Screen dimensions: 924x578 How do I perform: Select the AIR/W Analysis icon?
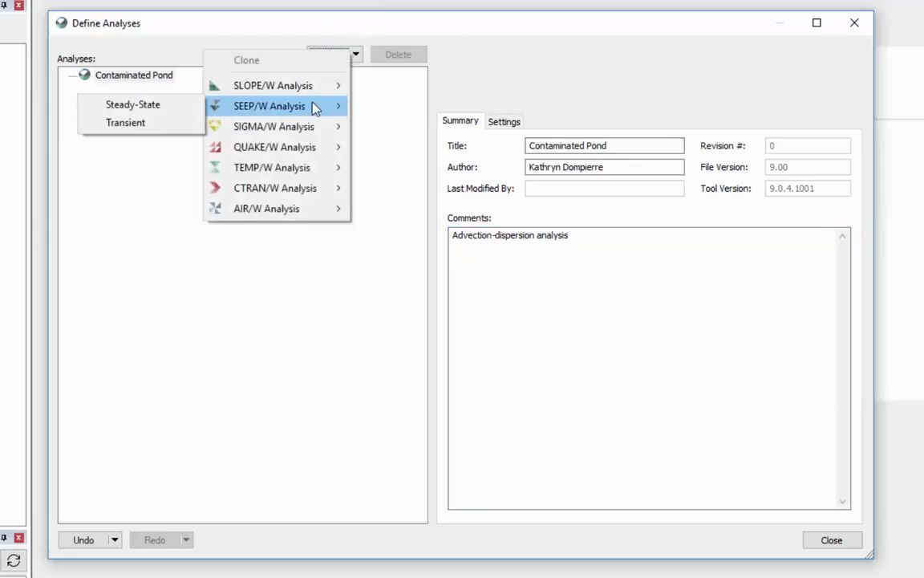tap(214, 208)
